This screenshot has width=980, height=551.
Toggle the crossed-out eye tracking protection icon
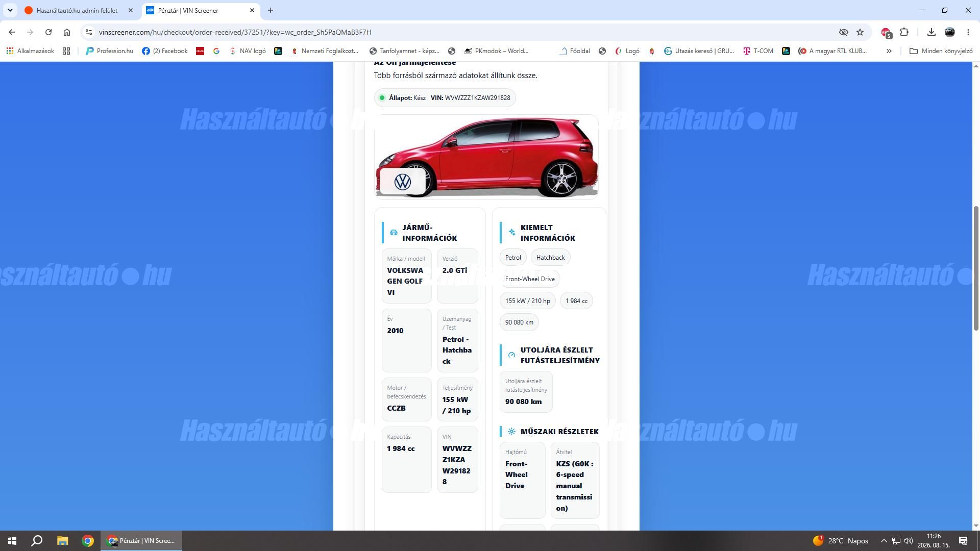[x=844, y=32]
